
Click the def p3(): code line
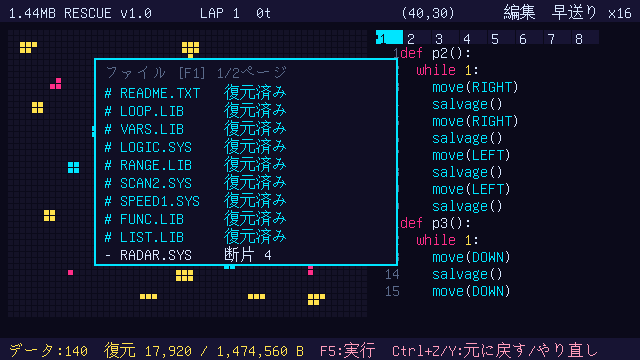pyautogui.click(x=435, y=223)
